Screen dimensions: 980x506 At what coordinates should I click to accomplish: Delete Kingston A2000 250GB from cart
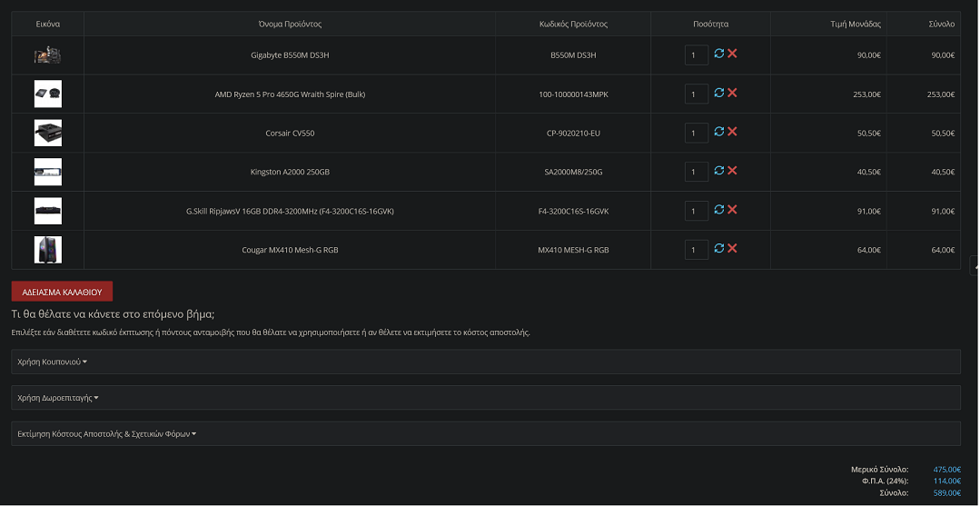pos(732,170)
